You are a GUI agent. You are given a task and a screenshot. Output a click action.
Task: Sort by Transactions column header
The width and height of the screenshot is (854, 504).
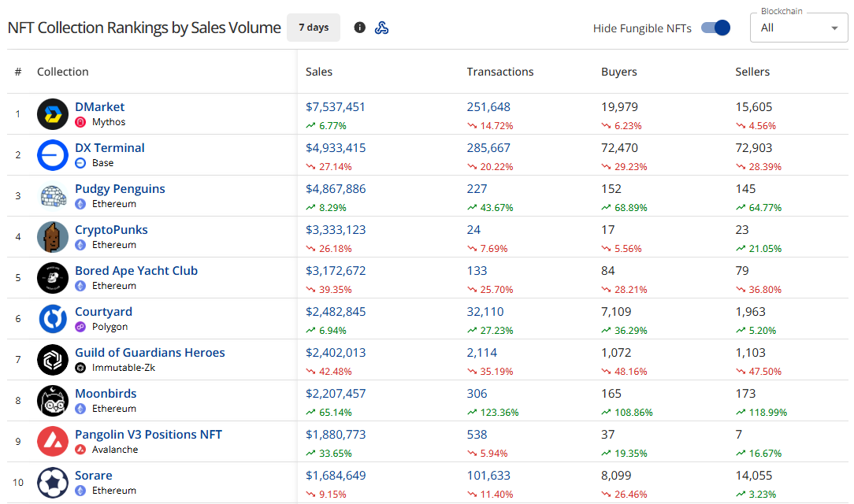pos(499,72)
